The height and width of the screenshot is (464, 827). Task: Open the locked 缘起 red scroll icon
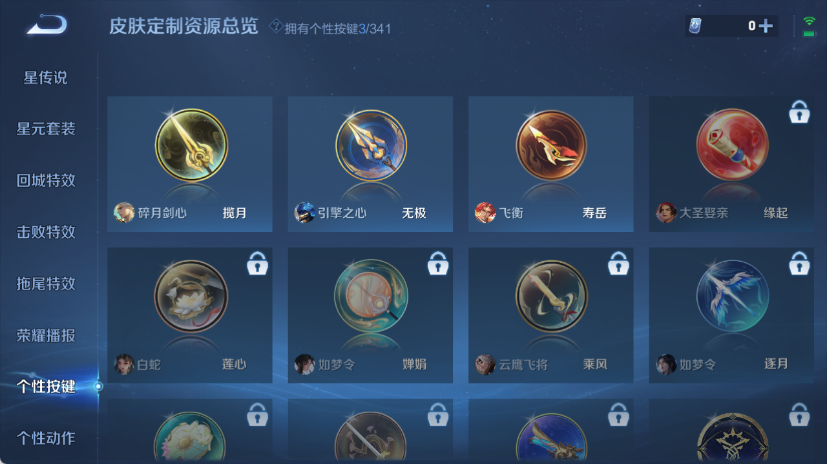(x=732, y=145)
